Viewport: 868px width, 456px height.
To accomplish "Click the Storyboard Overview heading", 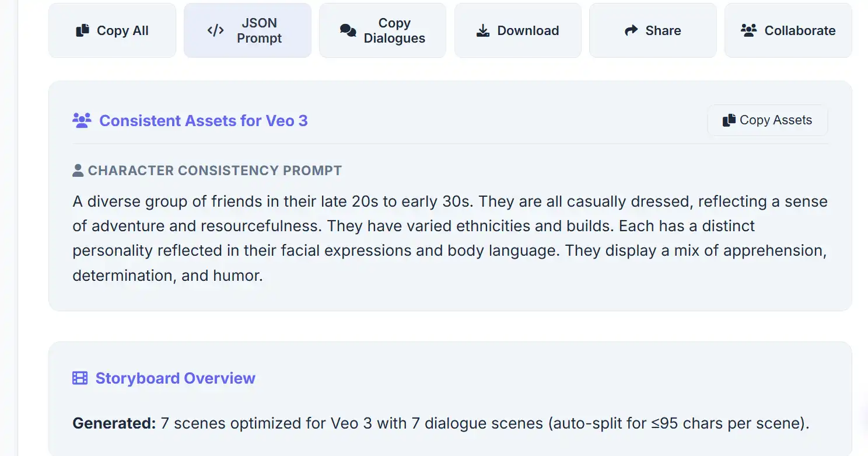I will (x=175, y=378).
